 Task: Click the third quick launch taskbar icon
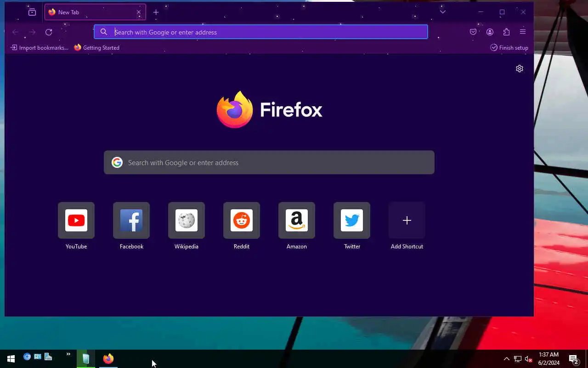click(48, 356)
